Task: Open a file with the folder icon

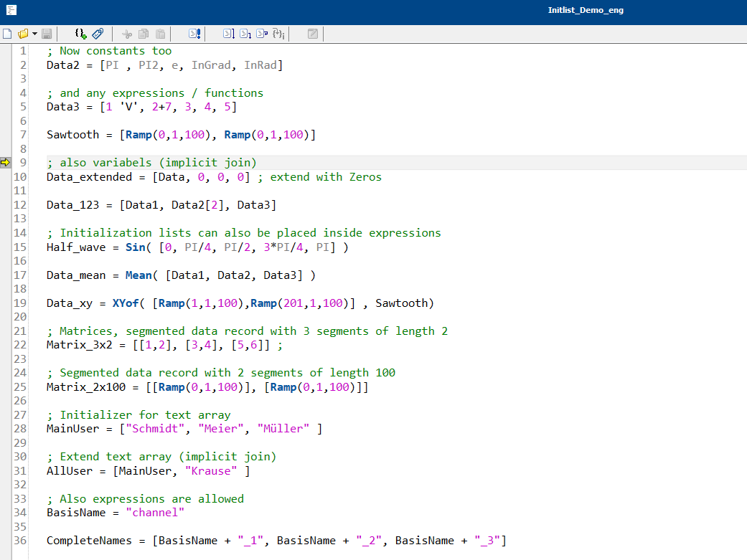Action: click(23, 34)
